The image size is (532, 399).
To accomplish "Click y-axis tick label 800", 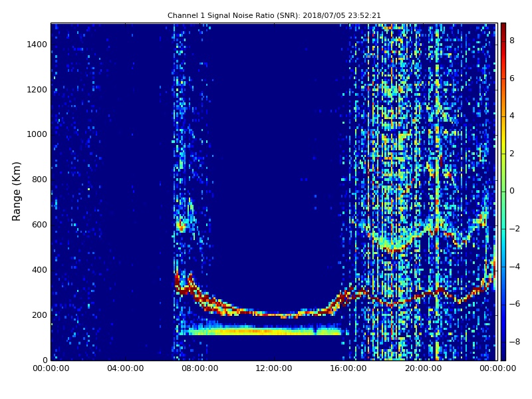I will click(x=39, y=180).
